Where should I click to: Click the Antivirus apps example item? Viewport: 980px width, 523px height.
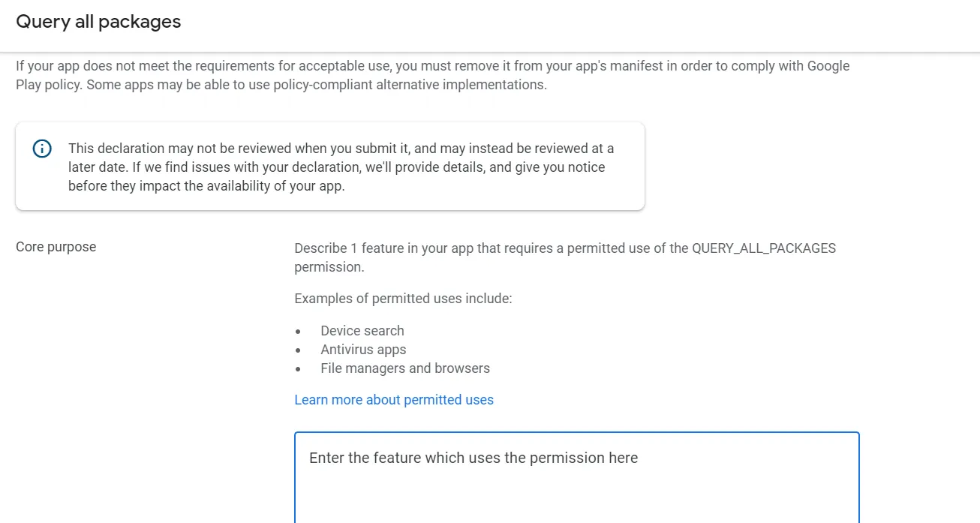[x=363, y=350]
